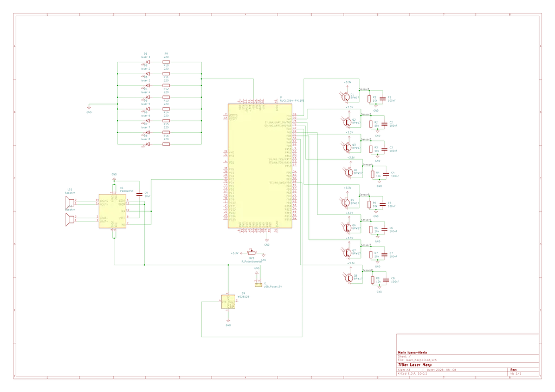
Task: Select the RV1 potentiometer symbol
Action: point(251,253)
